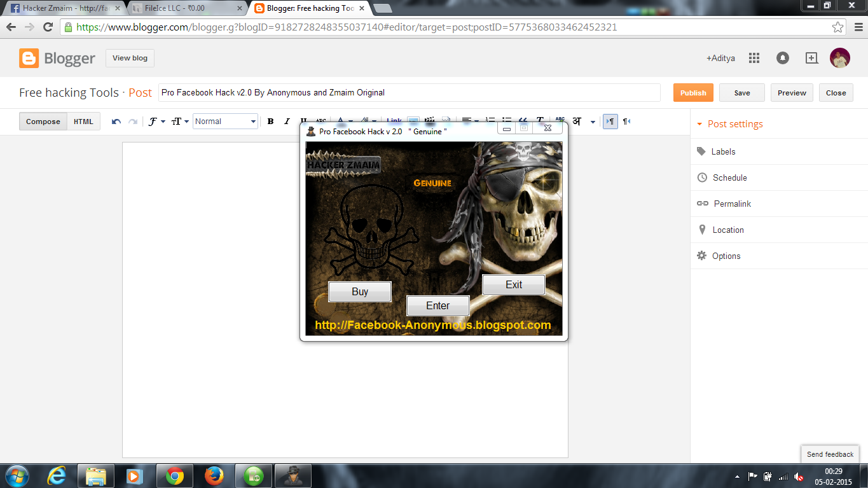Show hidden tray icons arrow
Screen dimensions: 868x488
pos(737,477)
